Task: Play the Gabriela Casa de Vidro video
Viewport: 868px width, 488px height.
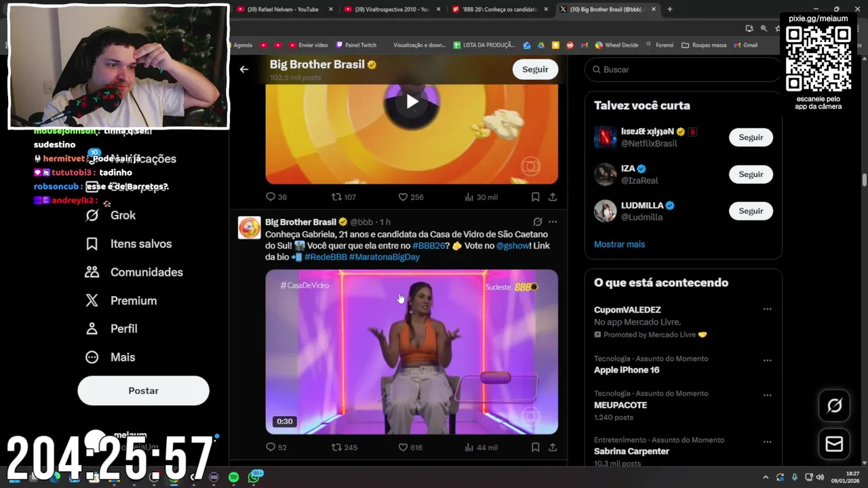Action: (x=412, y=352)
